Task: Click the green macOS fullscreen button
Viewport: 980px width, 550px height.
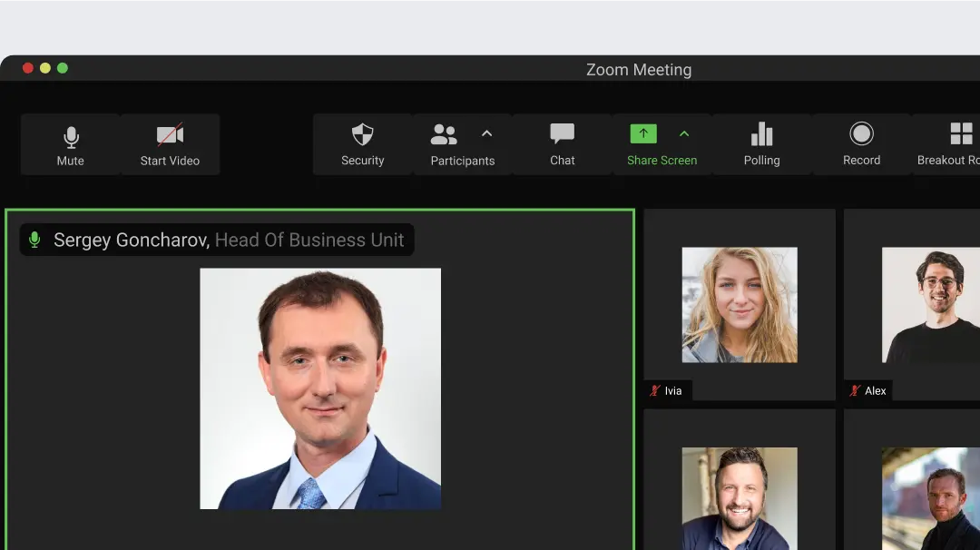Action: (63, 68)
